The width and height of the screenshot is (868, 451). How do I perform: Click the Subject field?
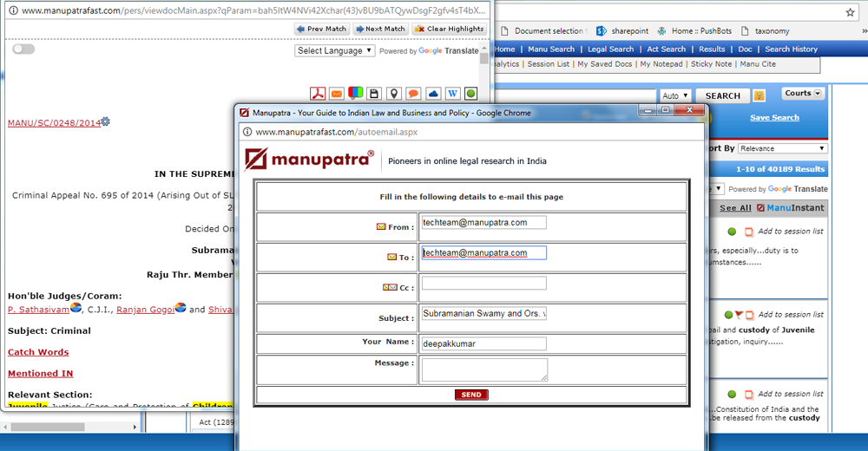click(483, 313)
